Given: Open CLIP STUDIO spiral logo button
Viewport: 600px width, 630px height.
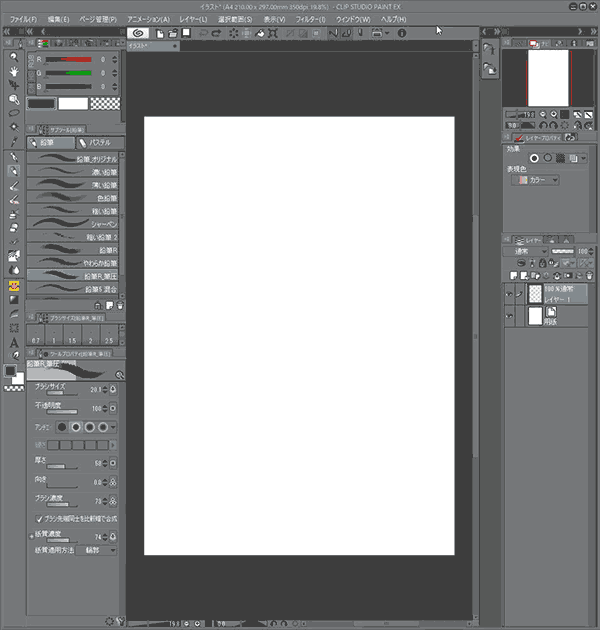Looking at the screenshot, I should click(138, 33).
